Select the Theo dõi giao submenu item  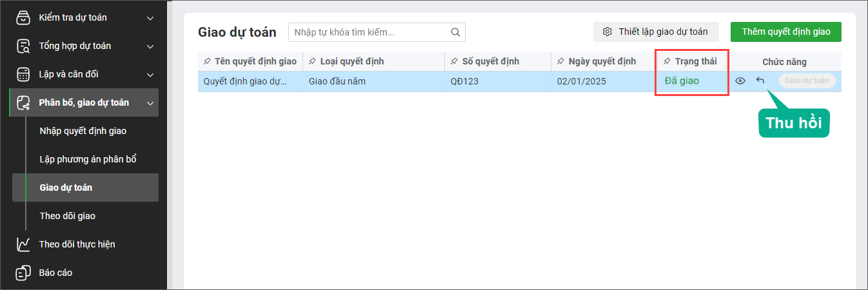click(67, 216)
